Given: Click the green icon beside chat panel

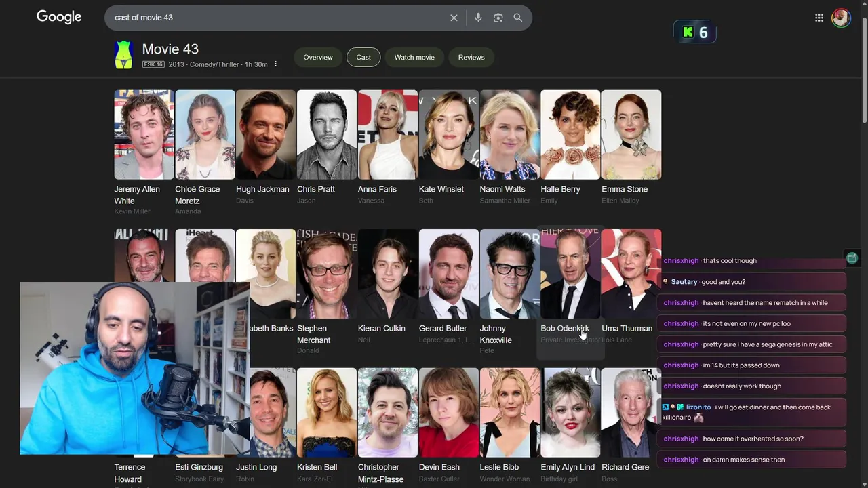Looking at the screenshot, I should coord(852,258).
